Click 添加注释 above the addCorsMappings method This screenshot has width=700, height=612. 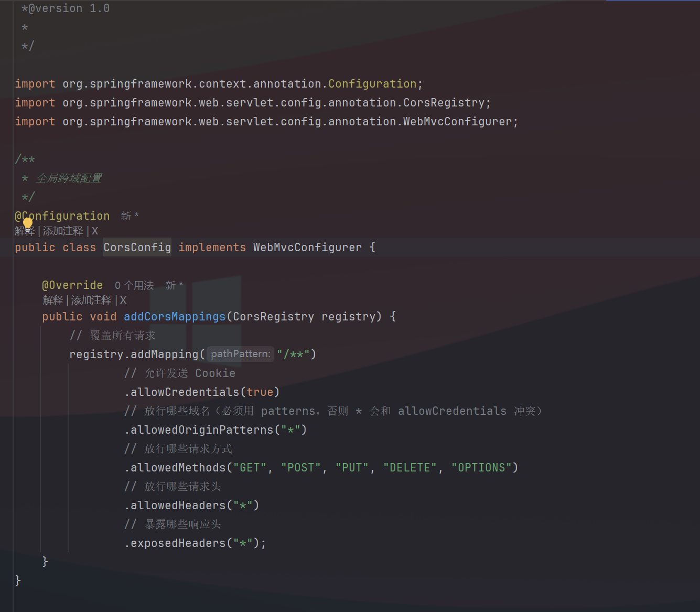point(91,300)
